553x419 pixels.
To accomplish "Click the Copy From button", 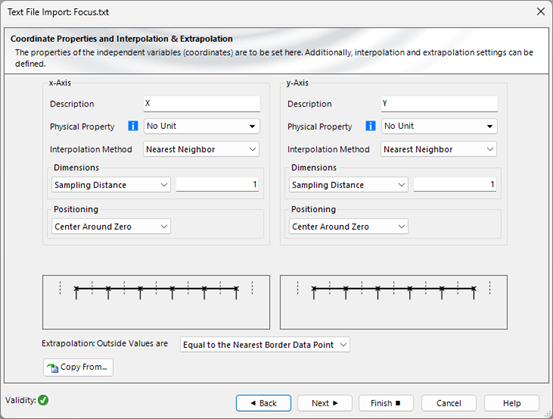I will pos(78,367).
